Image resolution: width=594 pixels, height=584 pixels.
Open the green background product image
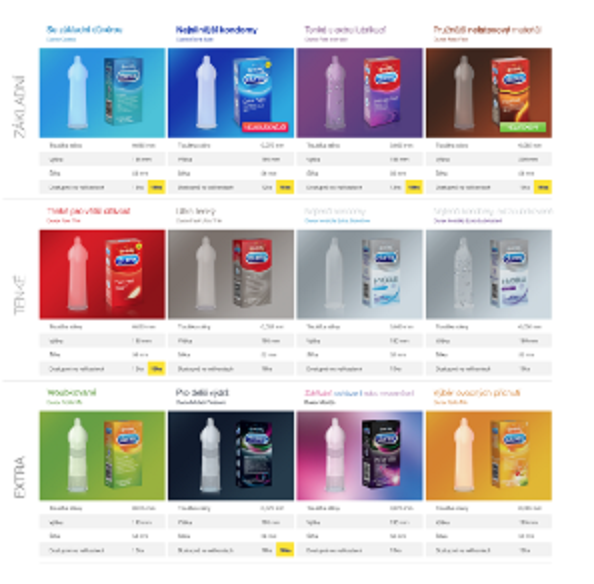click(x=102, y=456)
